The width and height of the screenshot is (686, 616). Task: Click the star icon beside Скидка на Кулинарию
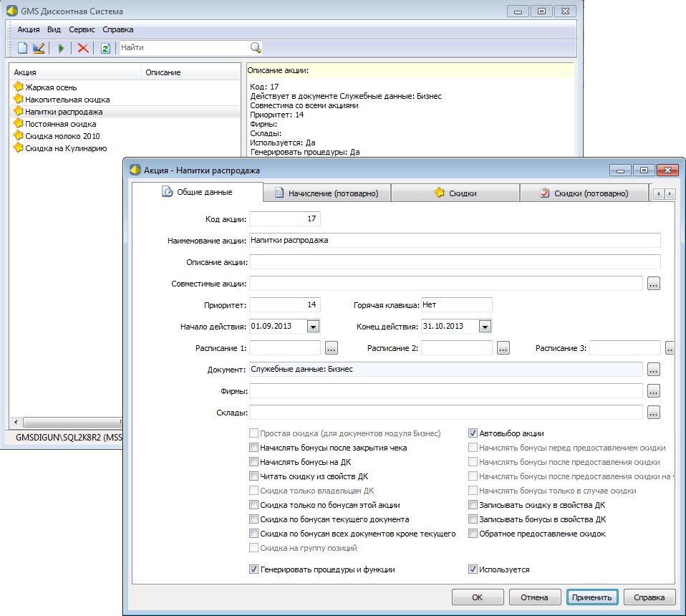click(x=19, y=148)
